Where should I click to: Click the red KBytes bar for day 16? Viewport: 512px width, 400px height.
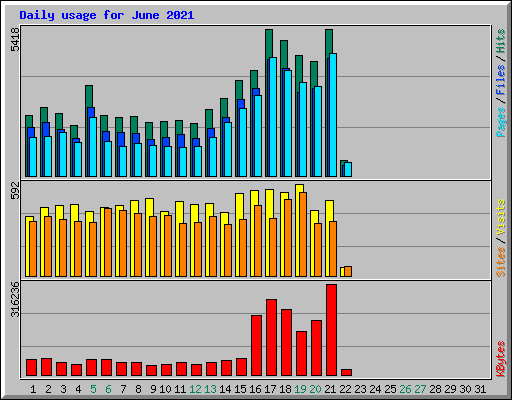[x=256, y=346]
